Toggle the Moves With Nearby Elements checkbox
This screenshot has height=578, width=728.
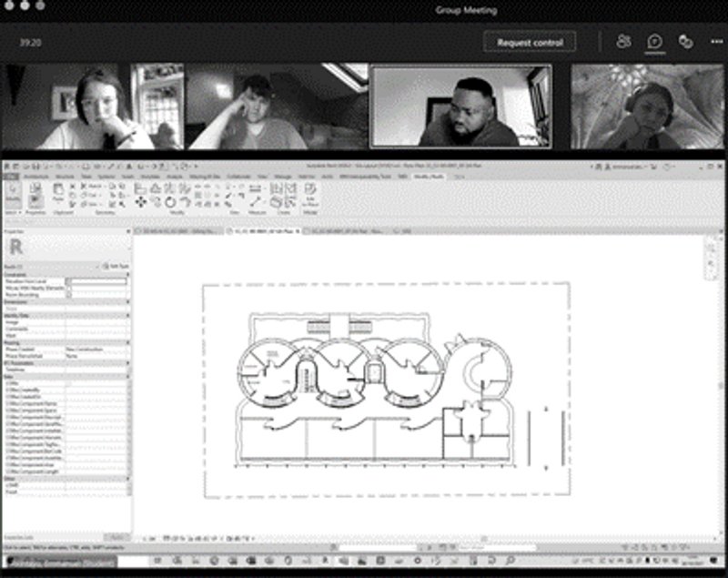[x=70, y=289]
